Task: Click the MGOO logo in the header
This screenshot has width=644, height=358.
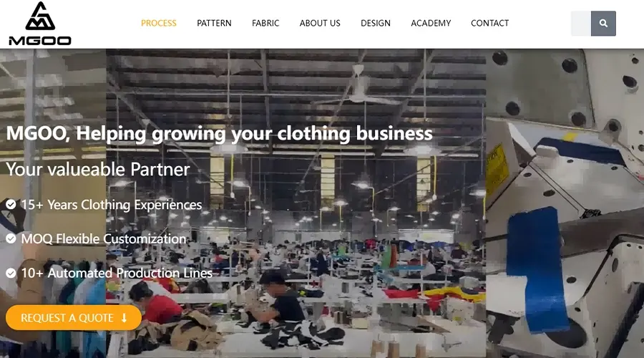Action: tap(40, 24)
